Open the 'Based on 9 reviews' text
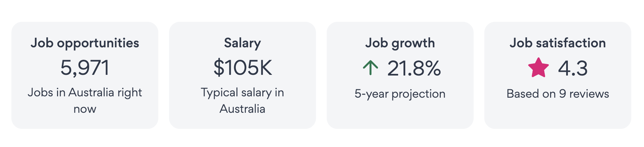This screenshot has width=644, height=147. pos(558,94)
